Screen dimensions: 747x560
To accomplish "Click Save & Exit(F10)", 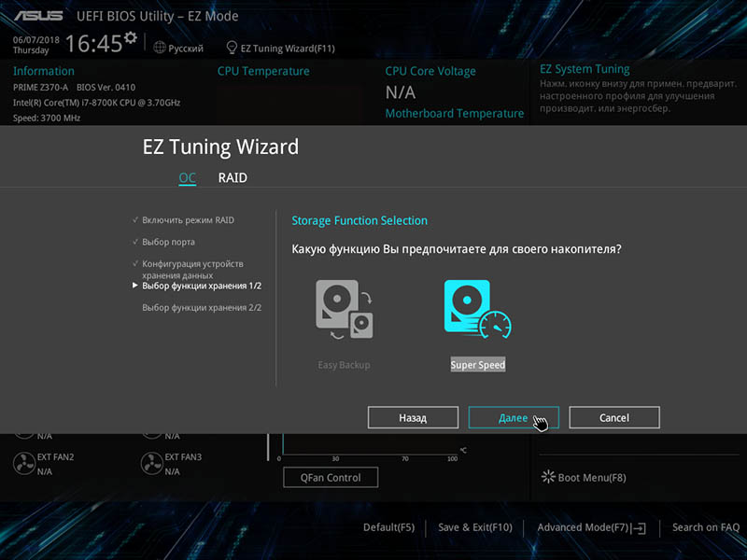I will [x=475, y=527].
